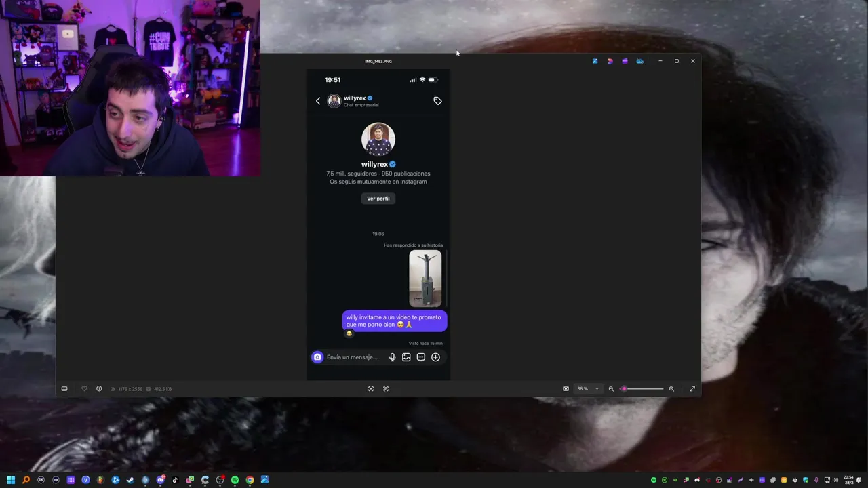This screenshot has height=488, width=868.
Task: Switch to the Photos app taskbar icon
Action: click(264, 480)
